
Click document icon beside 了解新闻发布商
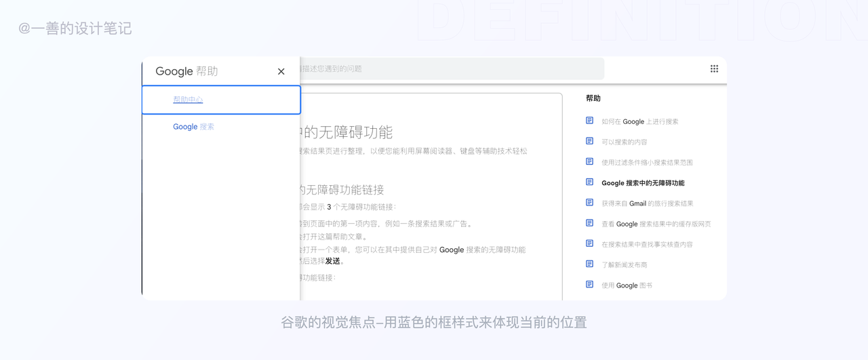(589, 264)
